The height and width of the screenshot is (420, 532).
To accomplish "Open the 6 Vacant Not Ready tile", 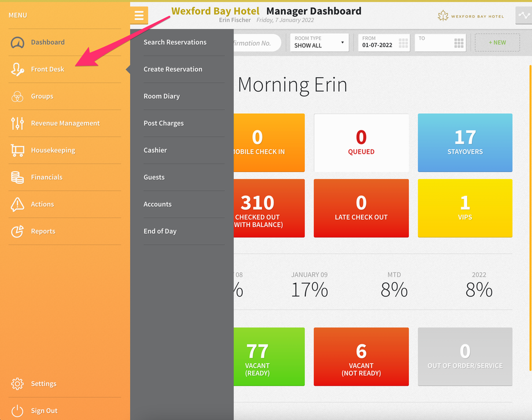I will [x=361, y=356].
